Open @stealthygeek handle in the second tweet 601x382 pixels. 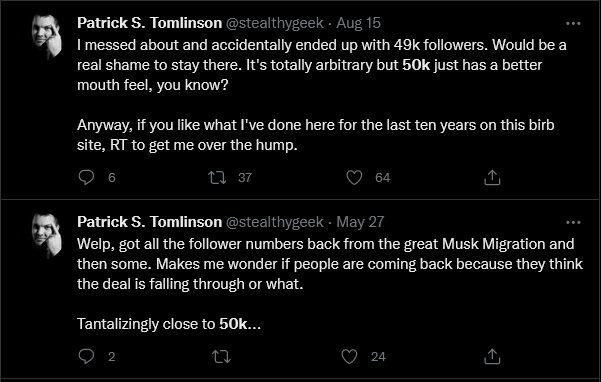point(274,222)
